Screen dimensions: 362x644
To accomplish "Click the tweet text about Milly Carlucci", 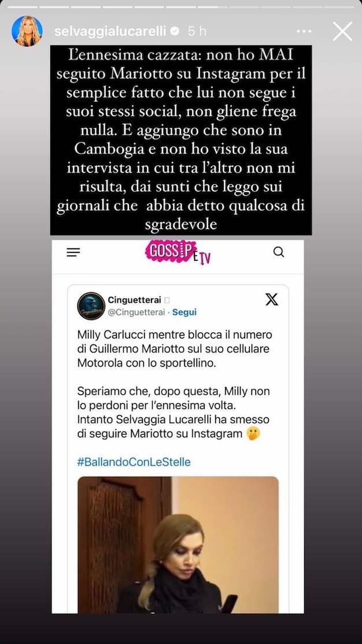I will (175, 349).
